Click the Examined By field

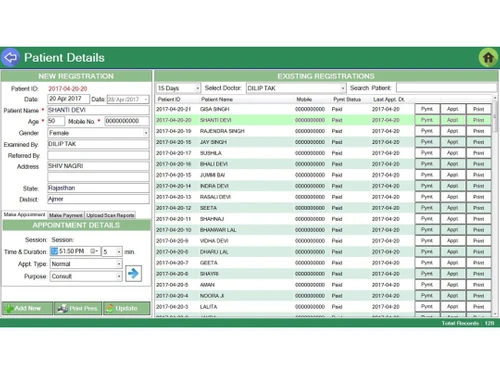tap(98, 144)
